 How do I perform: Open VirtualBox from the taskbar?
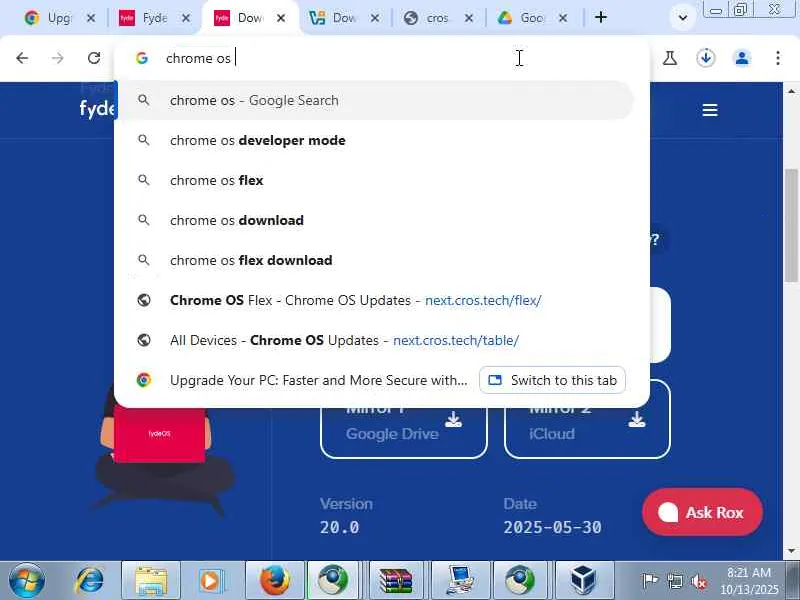(583, 581)
